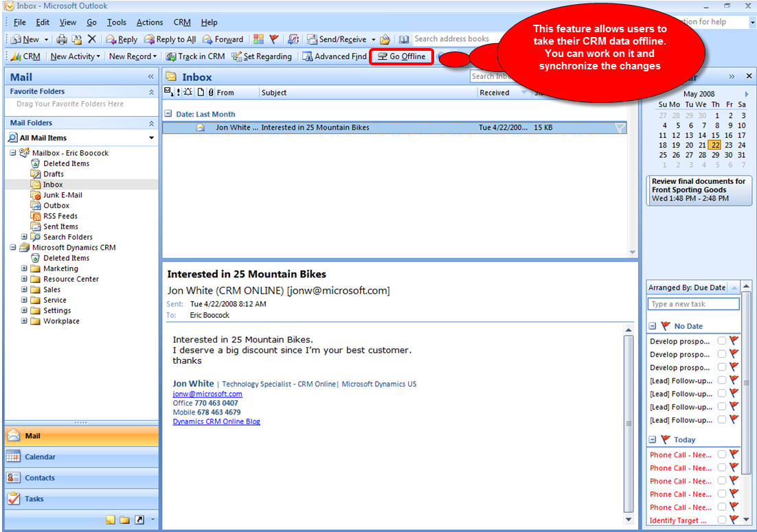Expand the Search Folders node
Screen dimensions: 757x532
tap(24, 237)
